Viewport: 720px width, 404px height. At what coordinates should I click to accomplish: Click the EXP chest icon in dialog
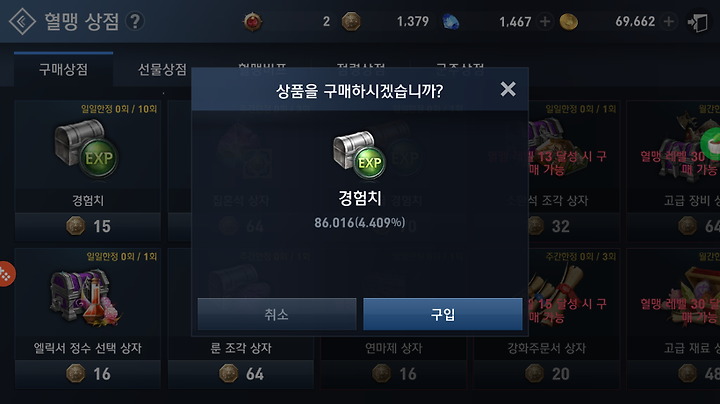click(x=360, y=155)
